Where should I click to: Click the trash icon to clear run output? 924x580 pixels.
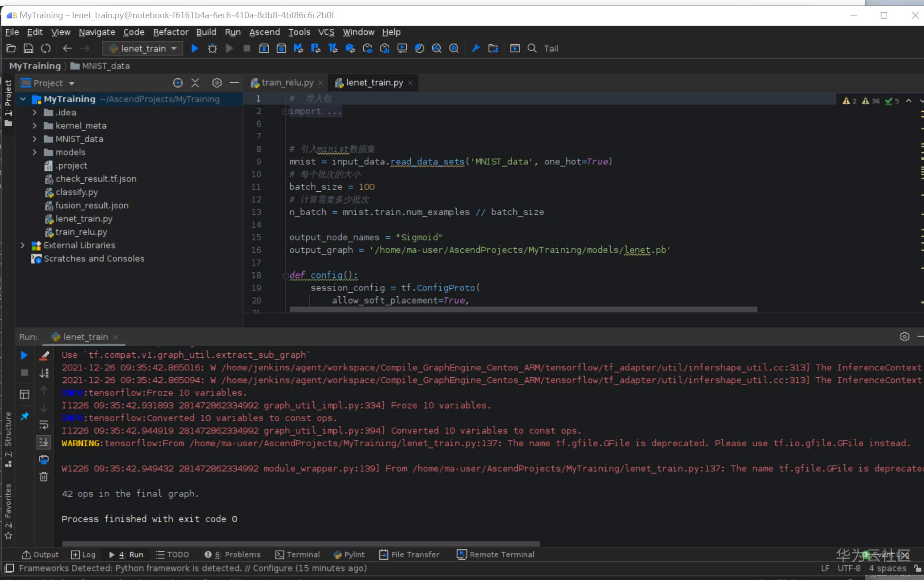pos(44,477)
